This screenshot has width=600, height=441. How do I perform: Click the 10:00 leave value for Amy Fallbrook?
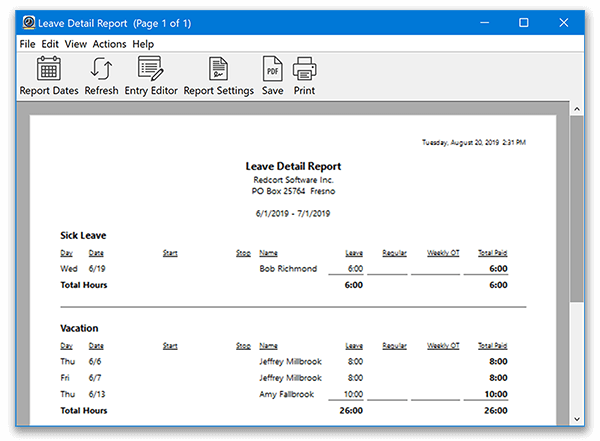pyautogui.click(x=353, y=394)
